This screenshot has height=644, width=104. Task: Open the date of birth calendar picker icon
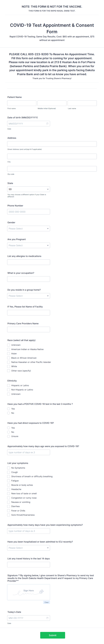point(47,123)
